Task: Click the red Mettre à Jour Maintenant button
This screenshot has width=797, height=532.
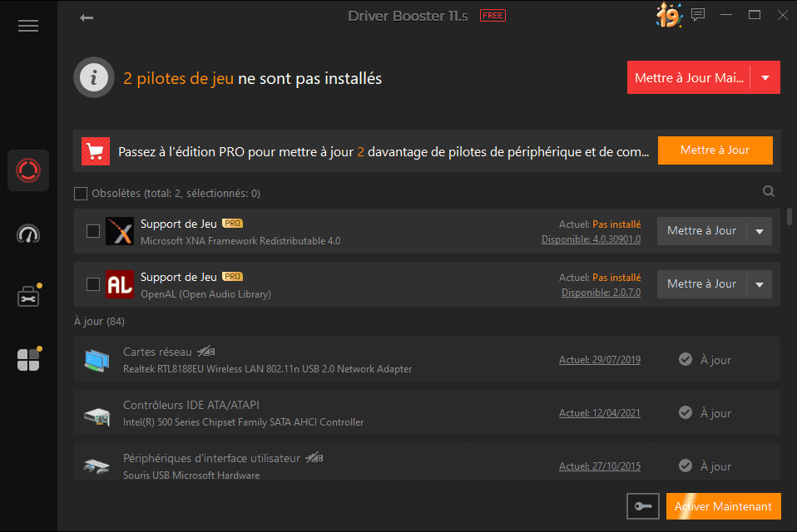Action: (689, 77)
